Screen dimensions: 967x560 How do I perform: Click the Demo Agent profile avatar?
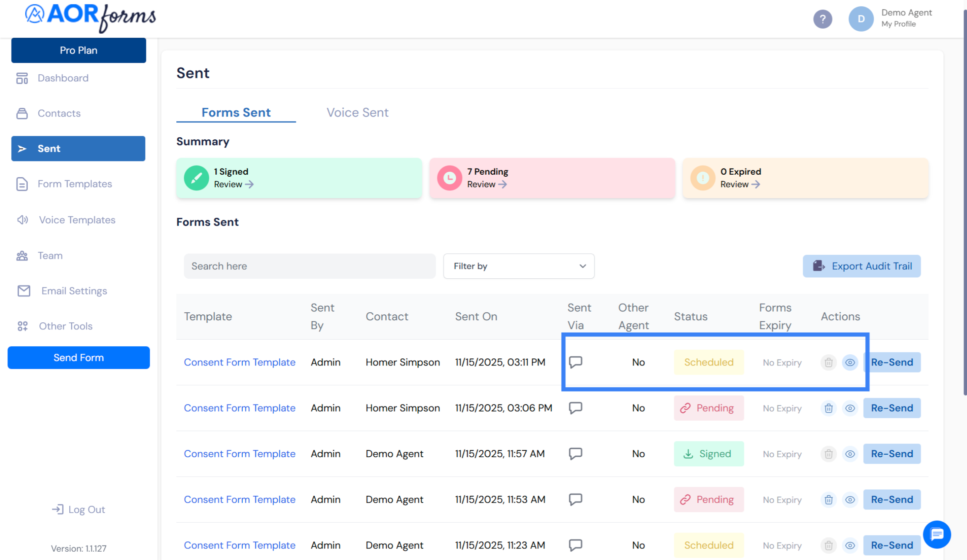coord(861,19)
